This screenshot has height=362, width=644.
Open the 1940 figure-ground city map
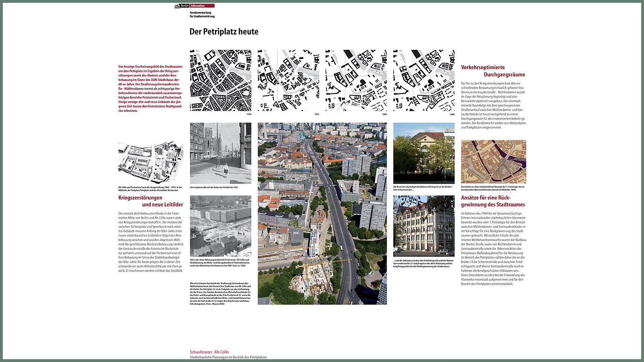click(221, 80)
